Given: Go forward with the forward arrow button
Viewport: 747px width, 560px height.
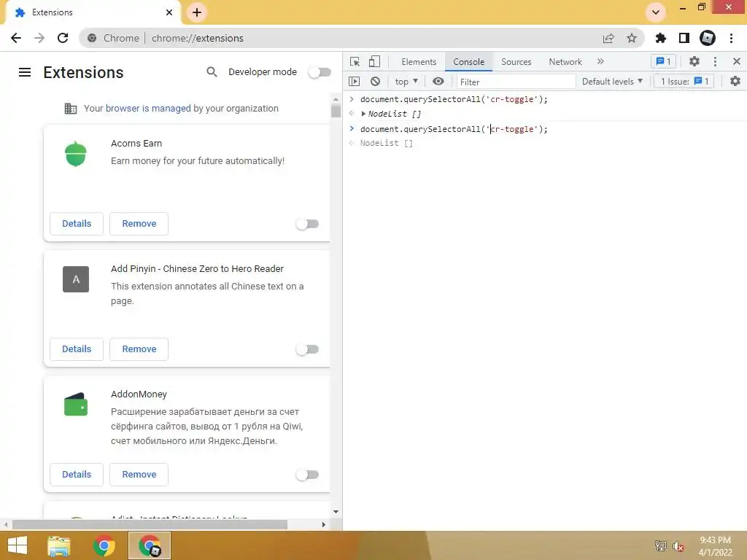Looking at the screenshot, I should tap(39, 38).
